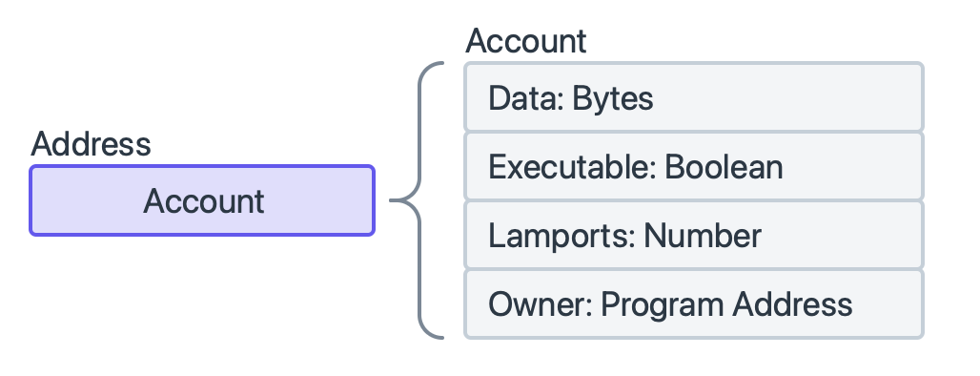Click the word Number in the Lamports row
The image size is (980, 376).
pos(703,236)
